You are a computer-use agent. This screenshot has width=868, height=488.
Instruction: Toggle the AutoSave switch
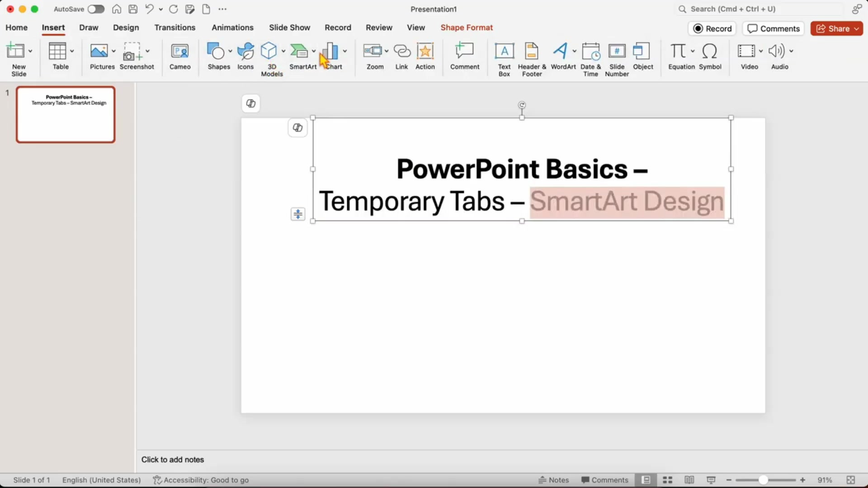tap(96, 9)
